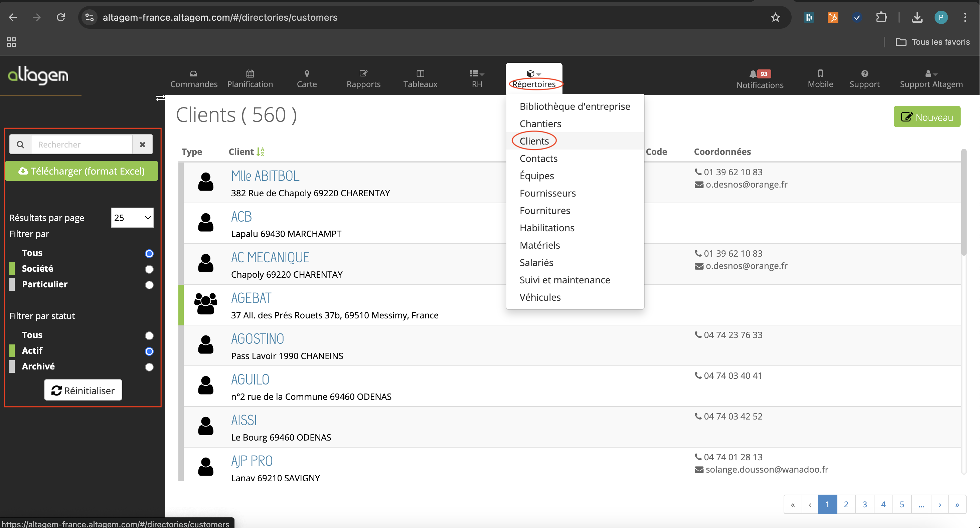
Task: Select the Tous status filter radio
Action: 149,336
